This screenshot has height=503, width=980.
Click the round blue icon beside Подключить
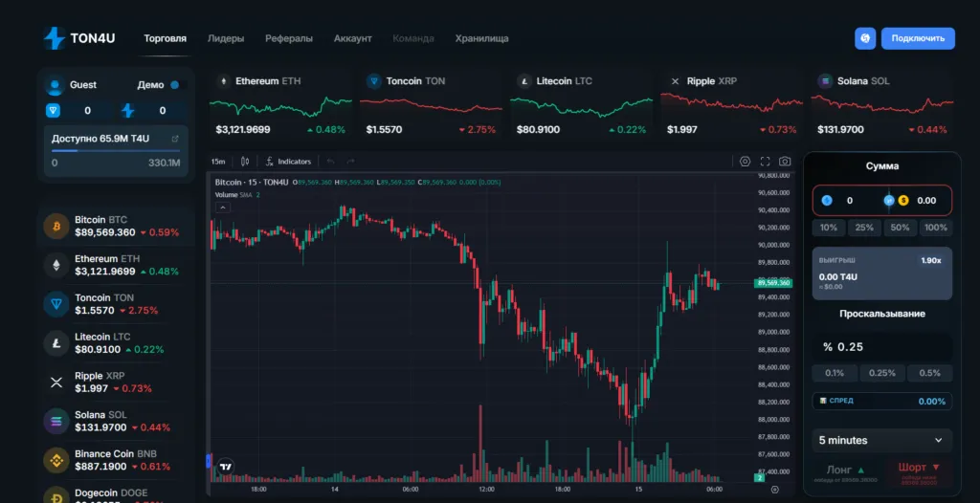pos(865,38)
